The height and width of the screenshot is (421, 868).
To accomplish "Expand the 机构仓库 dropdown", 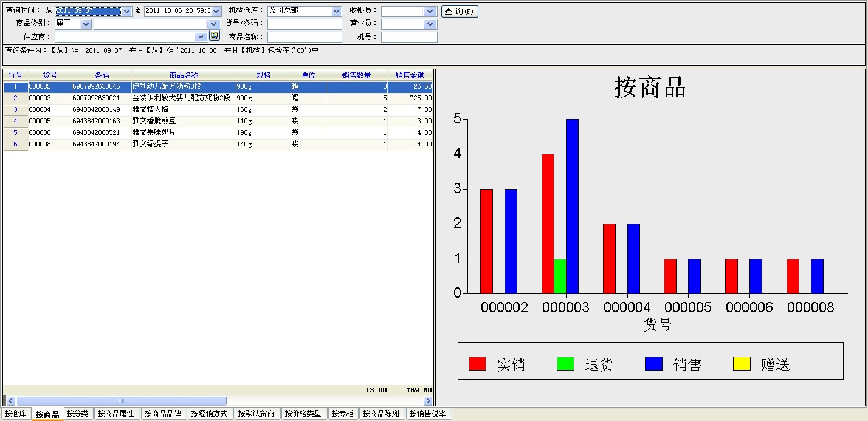I will point(337,12).
